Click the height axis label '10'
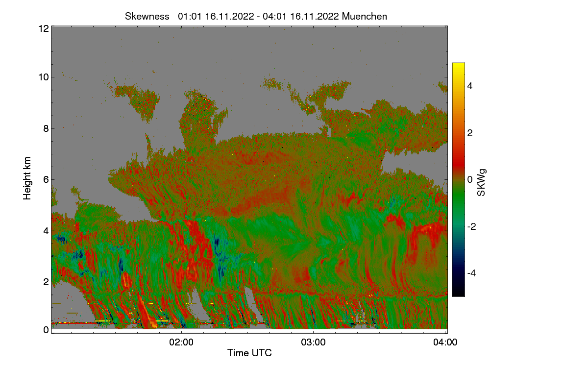This screenshot has height=392, width=588. click(x=43, y=77)
